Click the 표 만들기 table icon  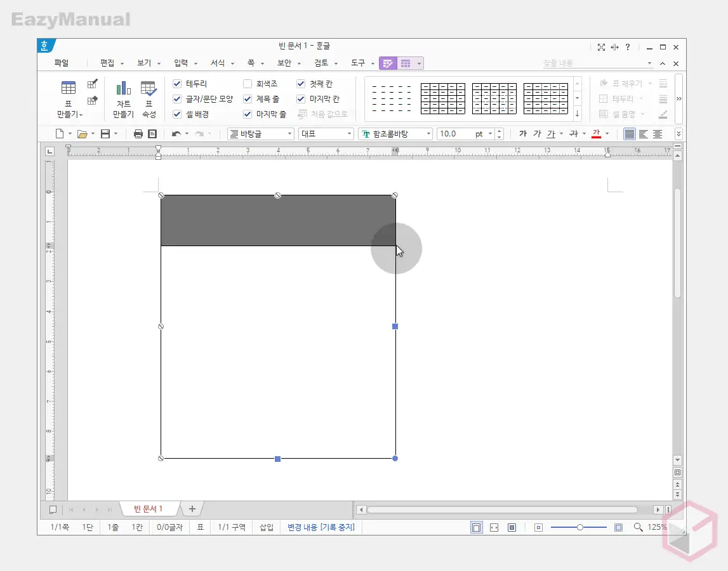(68, 88)
